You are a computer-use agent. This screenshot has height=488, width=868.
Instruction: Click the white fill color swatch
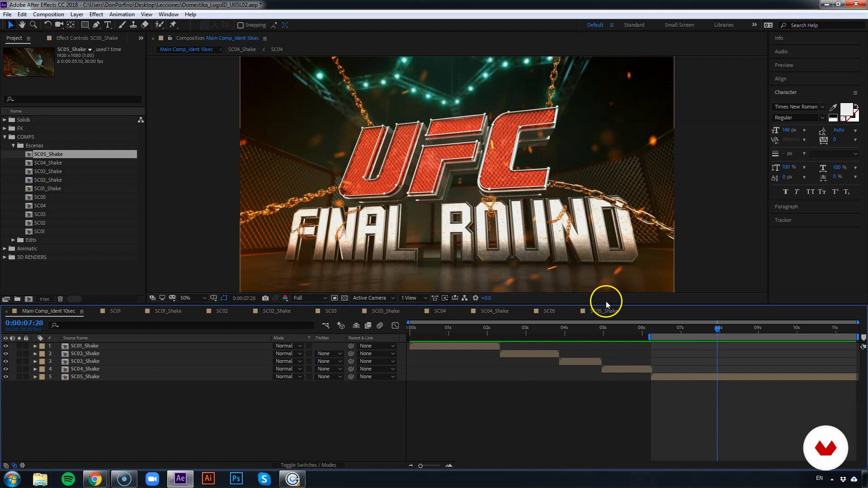[x=846, y=109]
